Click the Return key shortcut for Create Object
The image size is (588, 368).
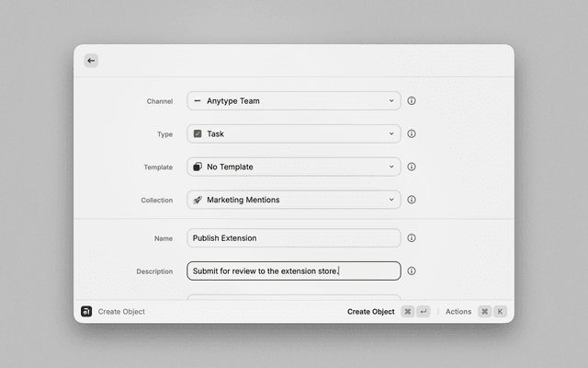(424, 312)
